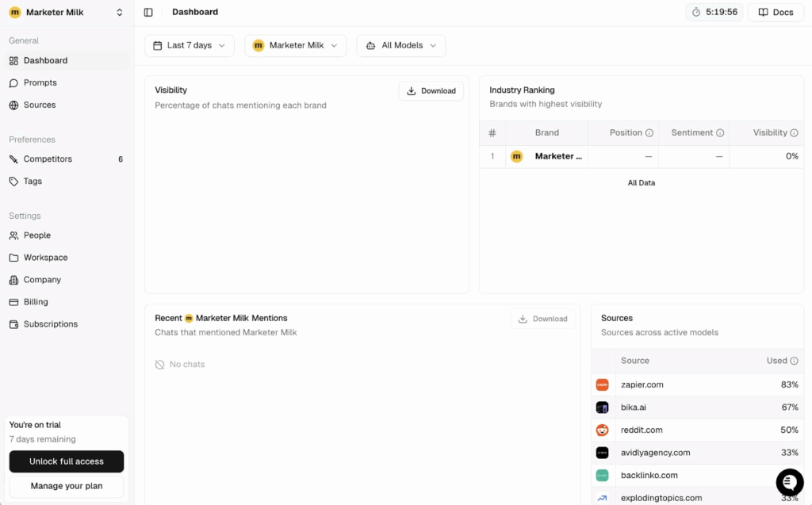
Task: Click the Position info icon
Action: (649, 133)
